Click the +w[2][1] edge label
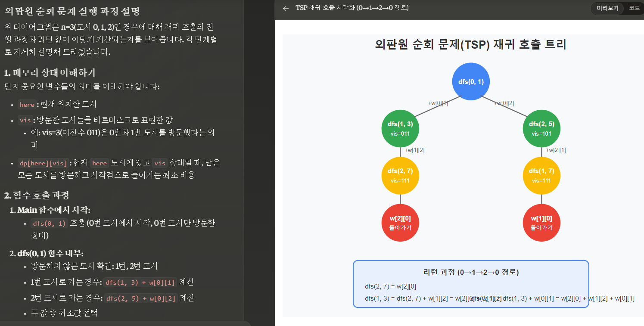644x326 pixels. click(x=556, y=150)
